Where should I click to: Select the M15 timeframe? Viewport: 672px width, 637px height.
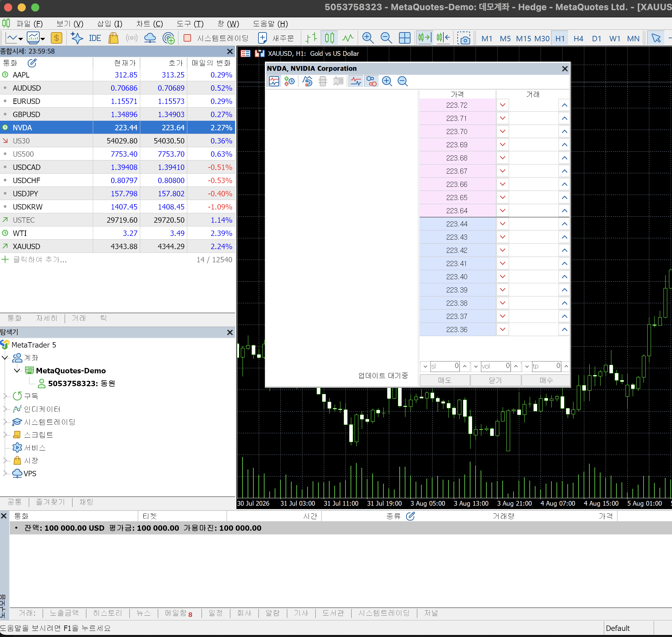click(x=524, y=39)
